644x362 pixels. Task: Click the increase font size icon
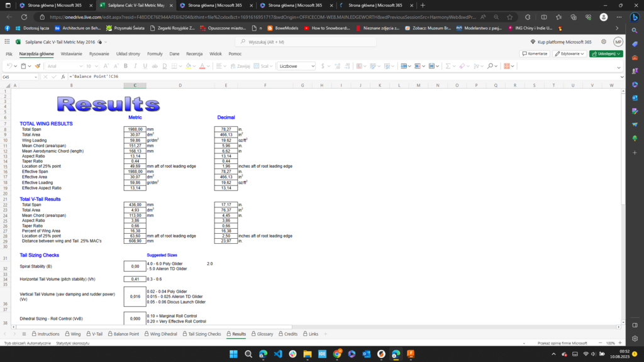[x=106, y=66]
